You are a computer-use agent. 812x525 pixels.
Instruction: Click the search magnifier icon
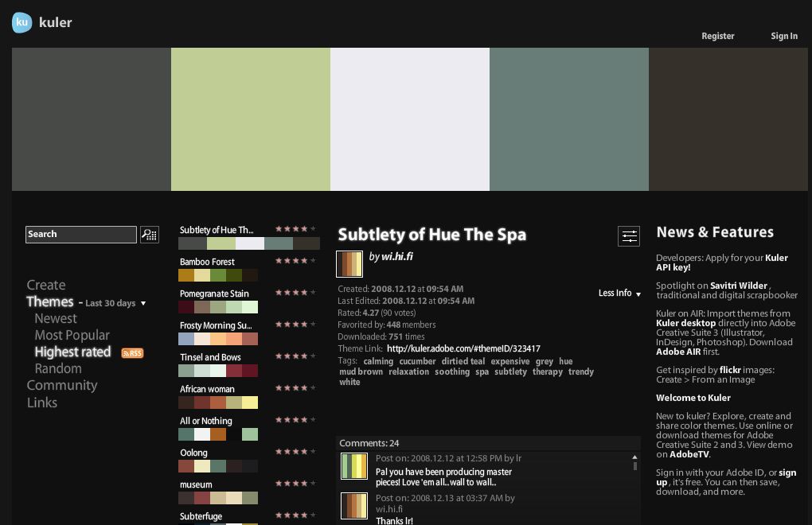[x=150, y=234]
